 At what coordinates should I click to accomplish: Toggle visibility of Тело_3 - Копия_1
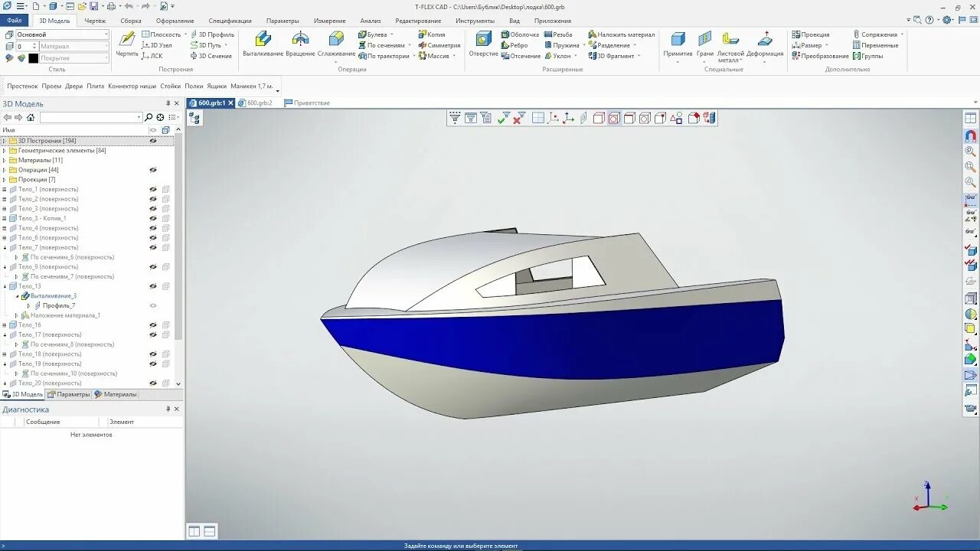[153, 218]
